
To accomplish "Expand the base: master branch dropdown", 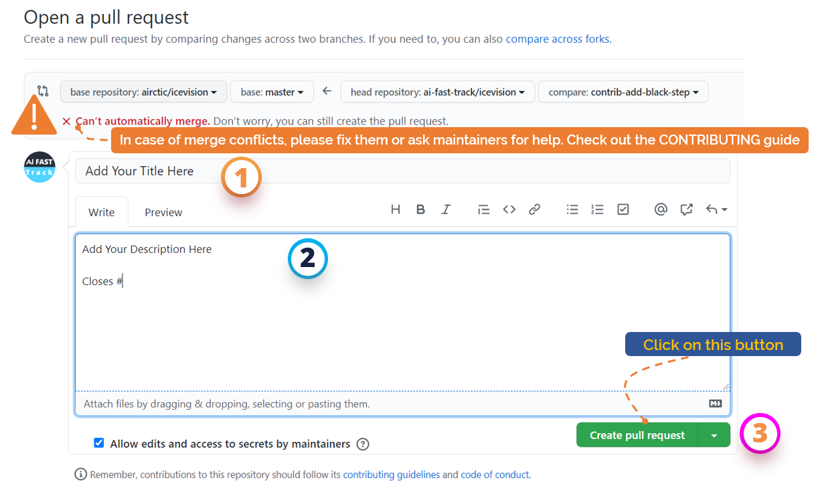I will pyautogui.click(x=272, y=92).
